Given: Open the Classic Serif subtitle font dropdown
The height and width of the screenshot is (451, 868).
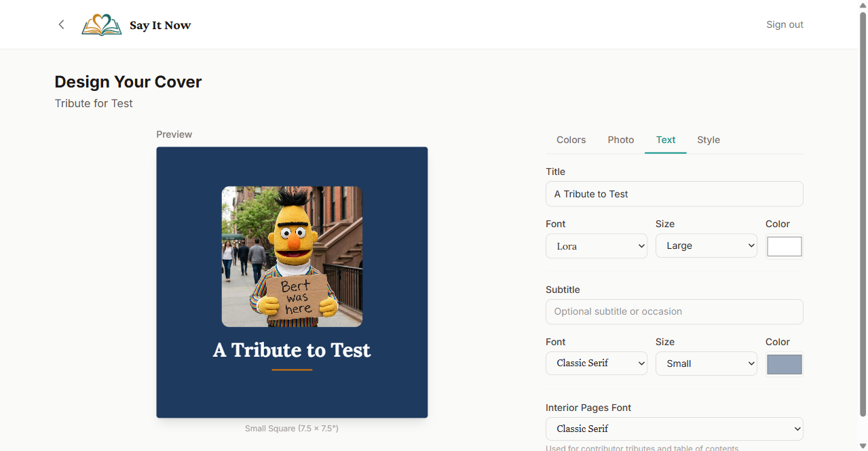Looking at the screenshot, I should tap(596, 363).
